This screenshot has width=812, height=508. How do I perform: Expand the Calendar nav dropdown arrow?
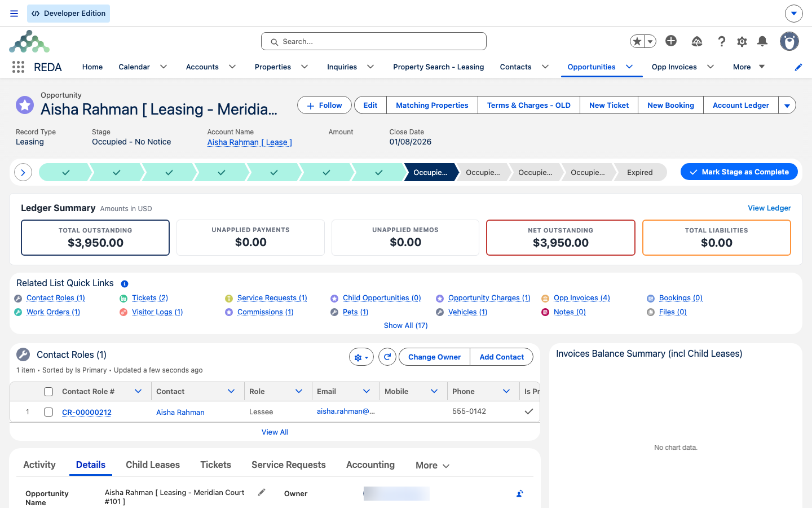pos(164,67)
